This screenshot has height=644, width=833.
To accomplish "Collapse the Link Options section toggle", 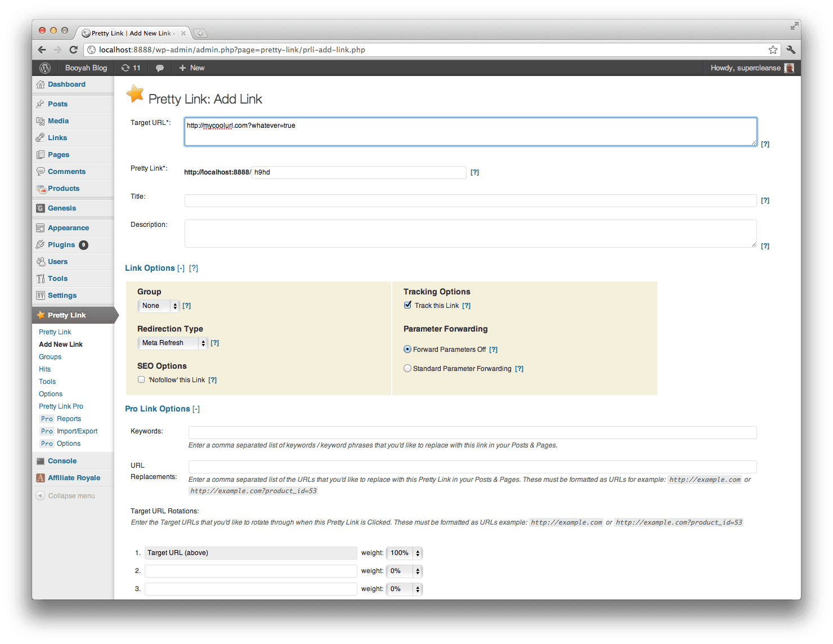I will click(x=181, y=269).
